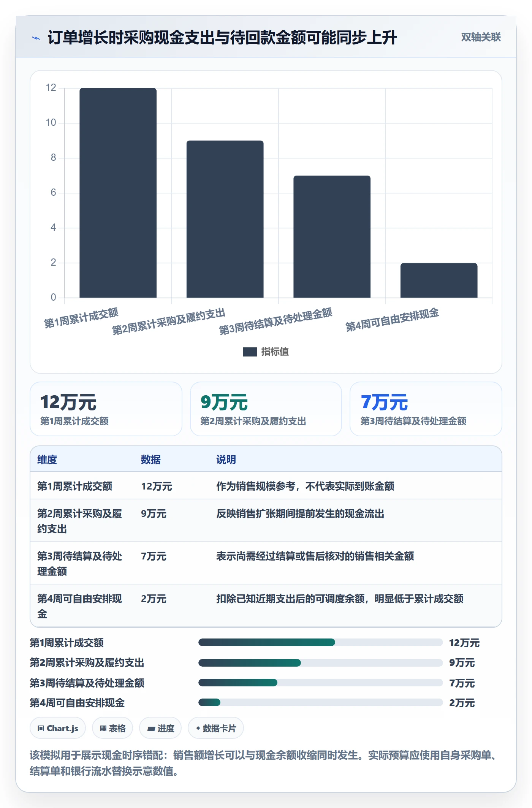
Task: Click the 第2周累计采购及履约支出 progress bar
Action: (x=320, y=663)
